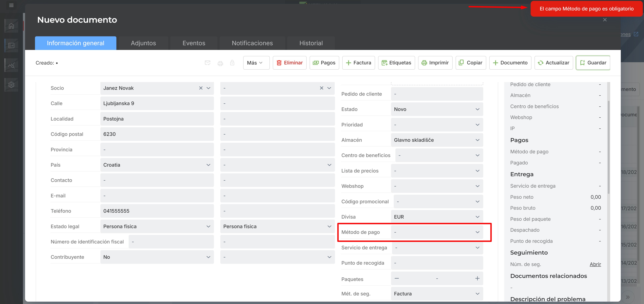Click the Guardar button

[x=593, y=63]
